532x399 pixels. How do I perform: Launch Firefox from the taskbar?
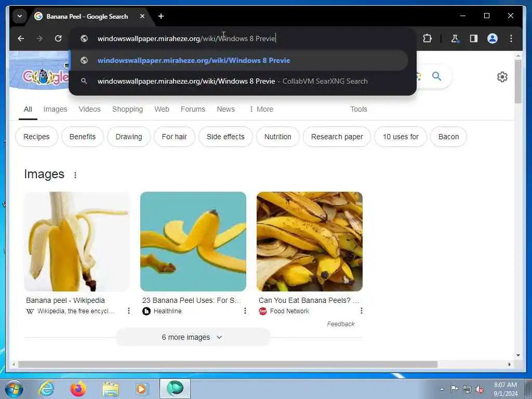click(78, 389)
